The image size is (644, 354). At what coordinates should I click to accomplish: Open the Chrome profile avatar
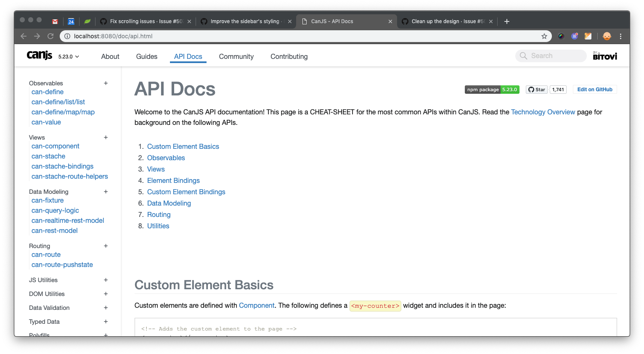coord(607,36)
